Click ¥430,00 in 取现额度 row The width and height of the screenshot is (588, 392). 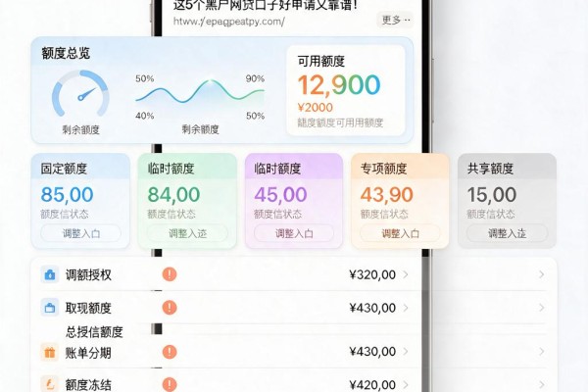(372, 308)
